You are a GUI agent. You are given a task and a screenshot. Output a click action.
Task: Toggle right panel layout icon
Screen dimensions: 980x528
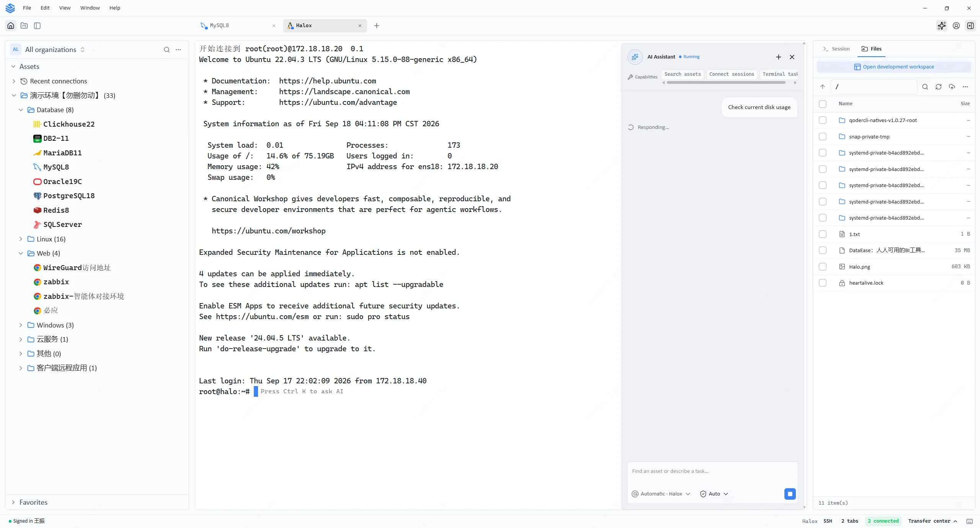click(x=970, y=26)
